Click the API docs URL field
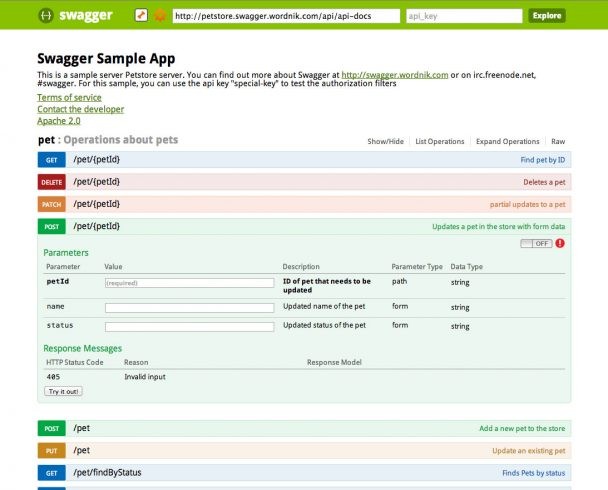The height and width of the screenshot is (490, 608). coord(286,16)
